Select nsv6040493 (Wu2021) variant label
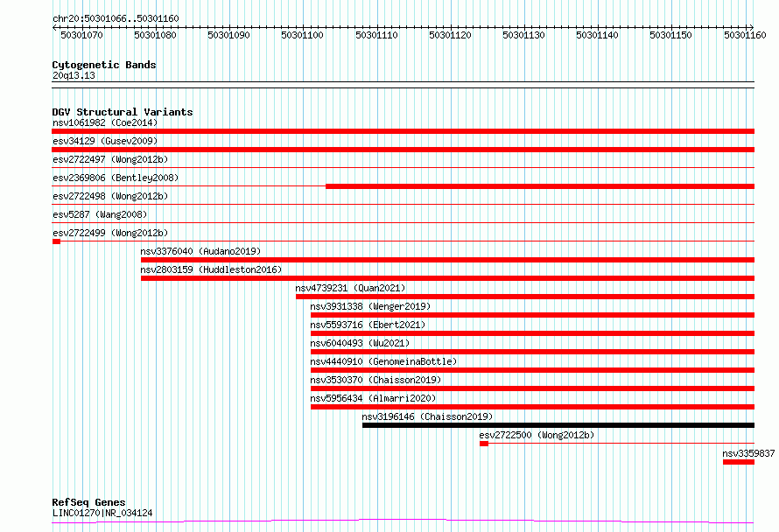This screenshot has height=532, width=779. point(360,343)
